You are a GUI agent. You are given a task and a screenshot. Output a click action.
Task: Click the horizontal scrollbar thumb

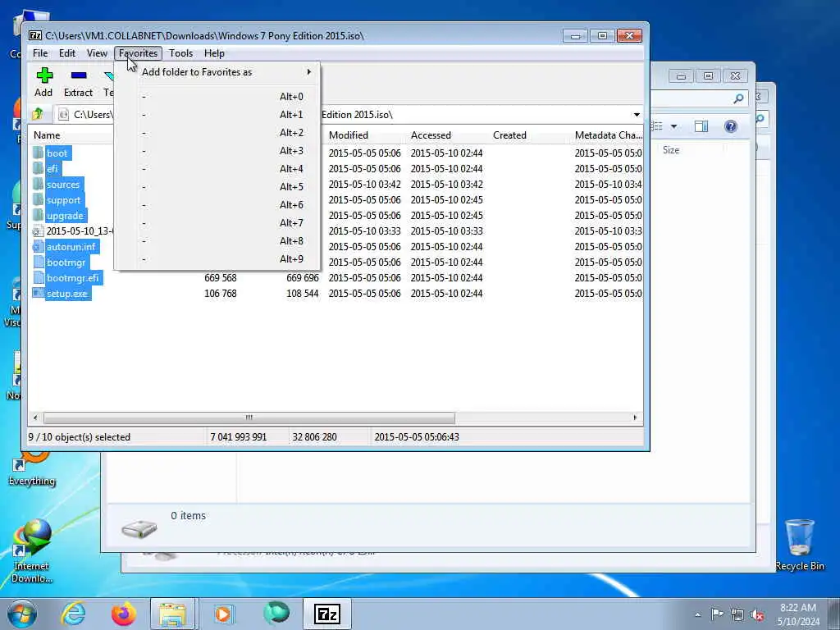249,418
